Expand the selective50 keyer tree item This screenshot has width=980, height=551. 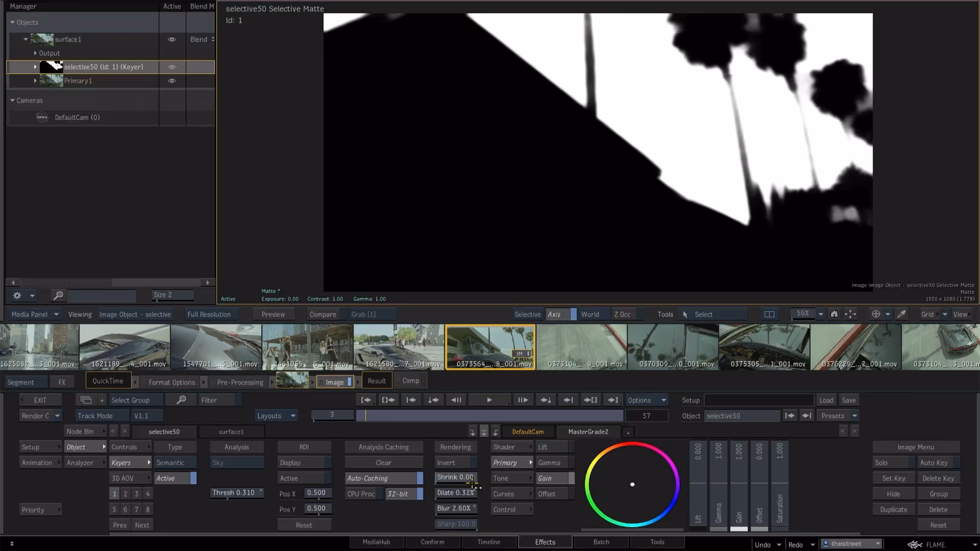35,67
